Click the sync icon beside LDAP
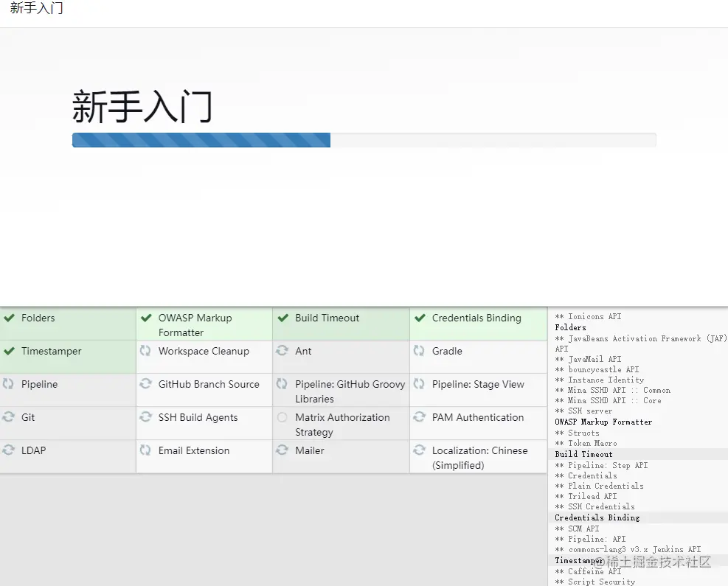The image size is (728, 586). point(8,450)
